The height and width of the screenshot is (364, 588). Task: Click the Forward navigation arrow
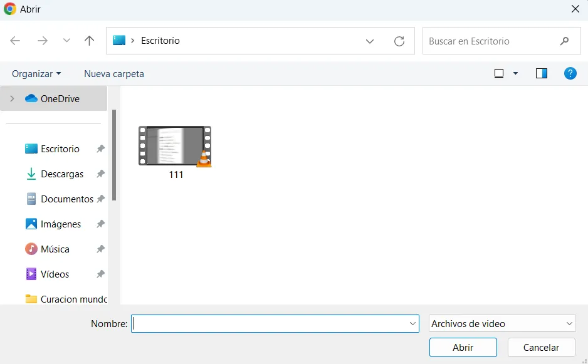[42, 41]
